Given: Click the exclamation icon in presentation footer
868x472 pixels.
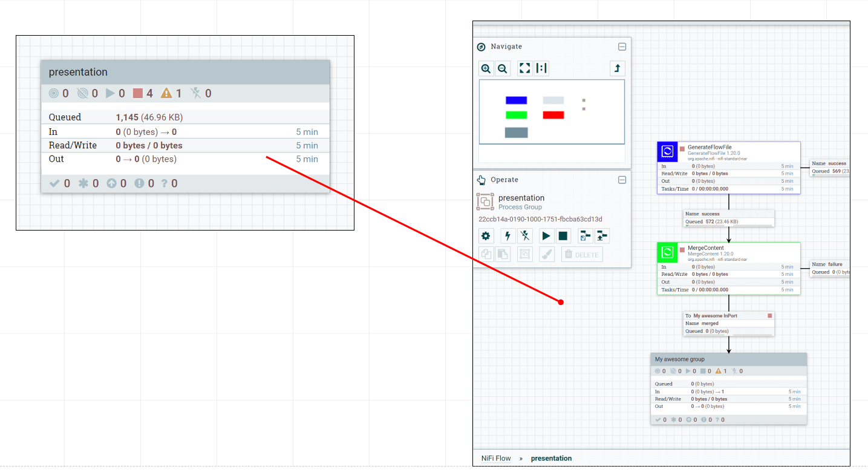Looking at the screenshot, I should tap(140, 183).
